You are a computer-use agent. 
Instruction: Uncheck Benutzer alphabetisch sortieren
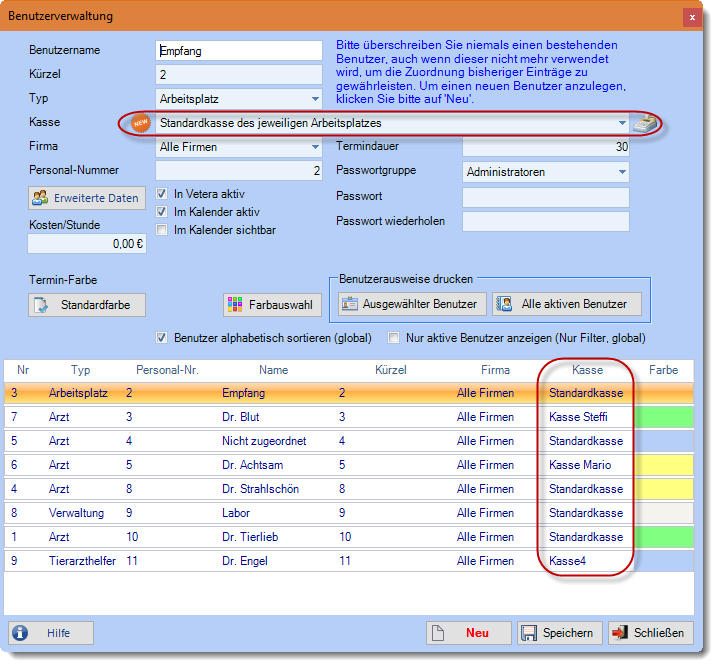pos(162,338)
